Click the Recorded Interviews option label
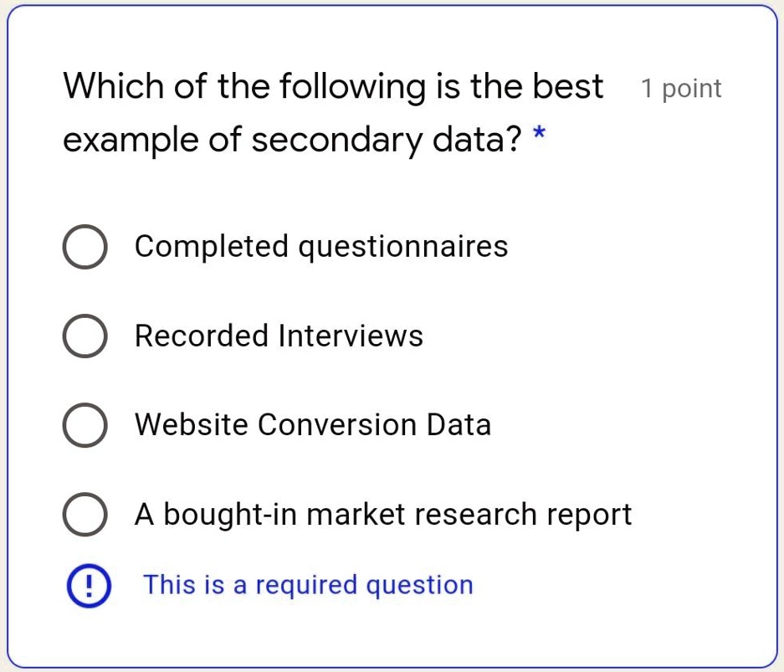The height and width of the screenshot is (672, 784). pyautogui.click(x=279, y=336)
